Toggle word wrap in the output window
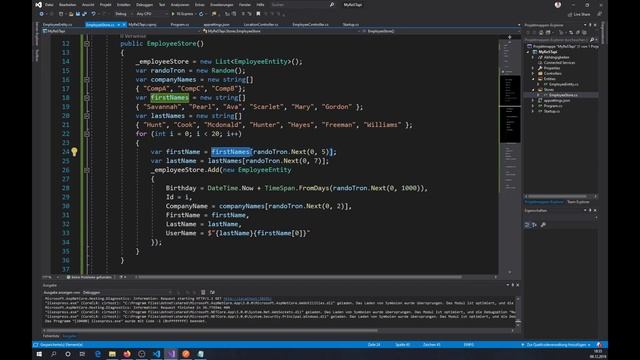This screenshot has height=360, width=640. click(x=212, y=292)
